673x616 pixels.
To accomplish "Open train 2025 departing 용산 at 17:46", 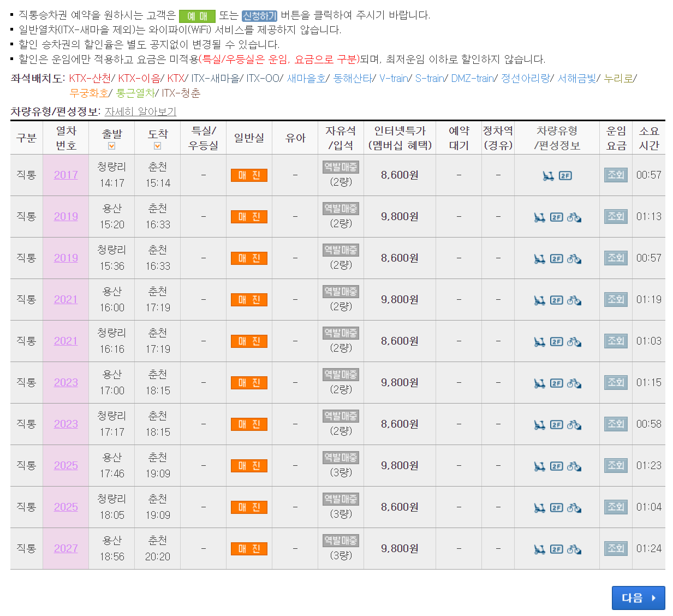I will coord(66,466).
